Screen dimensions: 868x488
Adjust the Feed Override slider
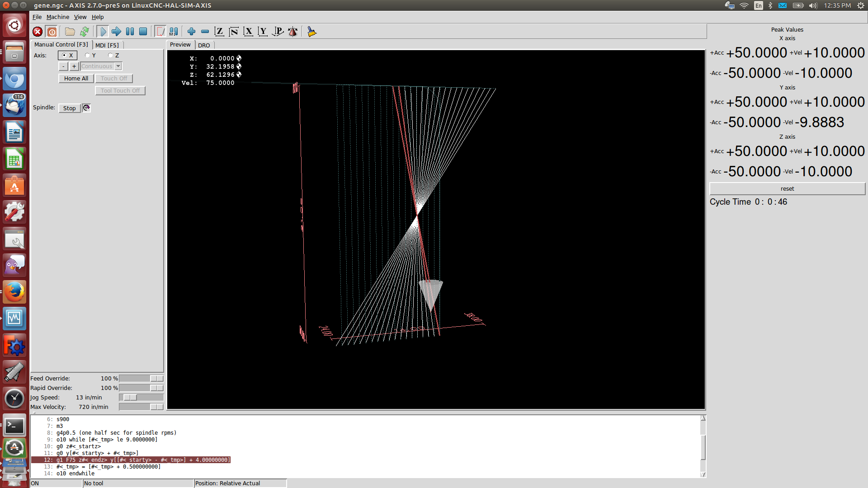pyautogui.click(x=141, y=379)
